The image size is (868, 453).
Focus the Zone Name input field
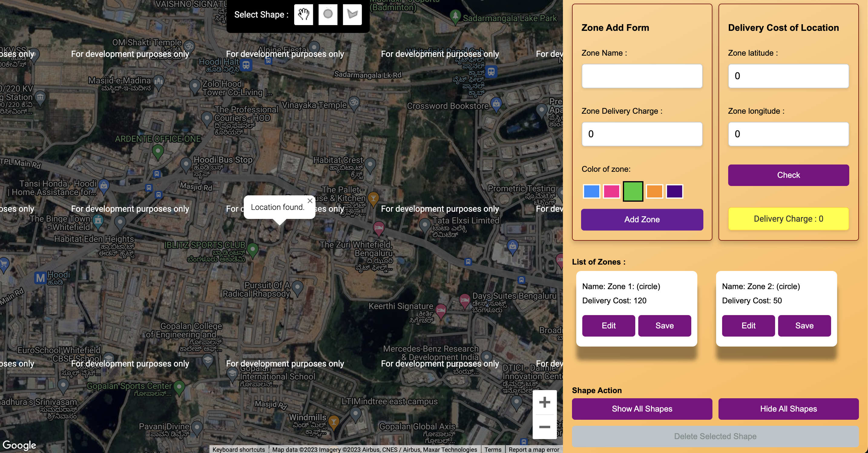[642, 76]
